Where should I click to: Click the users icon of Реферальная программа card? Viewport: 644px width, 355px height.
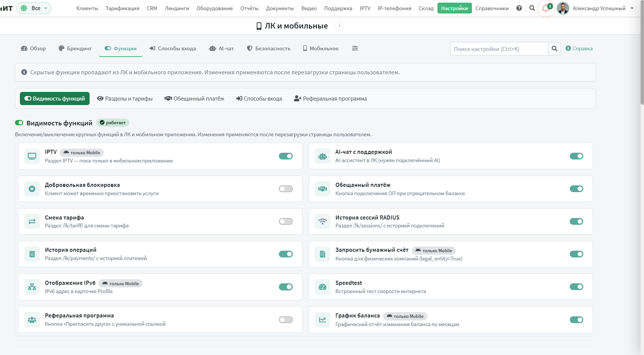pyautogui.click(x=32, y=320)
